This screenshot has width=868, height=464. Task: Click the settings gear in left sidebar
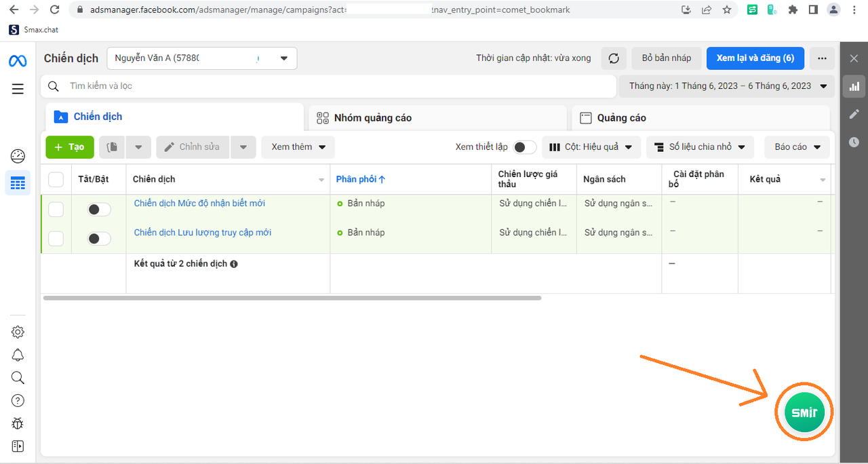click(18, 332)
